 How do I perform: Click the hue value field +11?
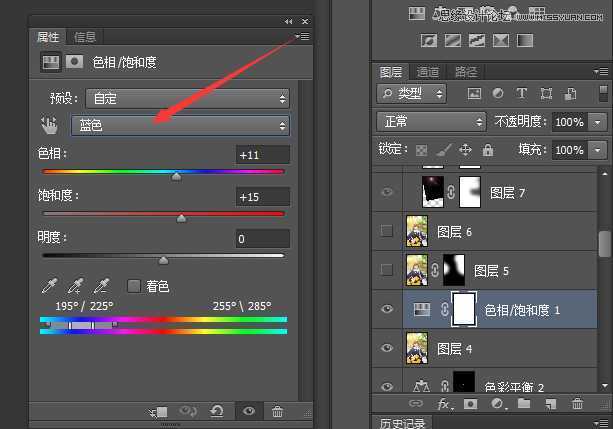point(263,155)
